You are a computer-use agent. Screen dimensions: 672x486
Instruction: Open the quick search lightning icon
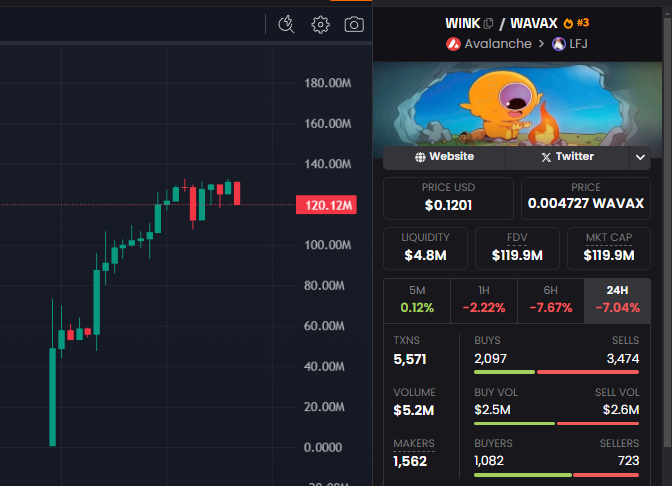[286, 24]
